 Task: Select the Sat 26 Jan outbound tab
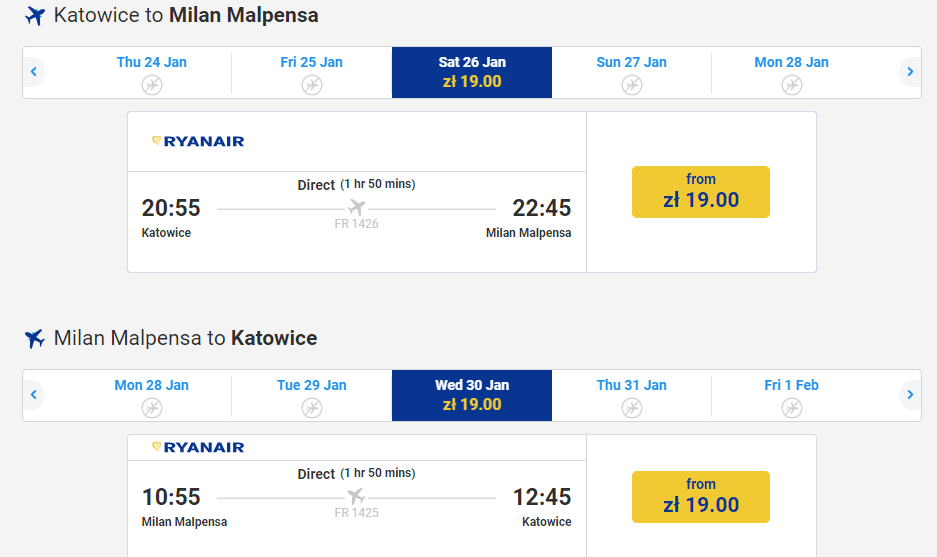[472, 72]
